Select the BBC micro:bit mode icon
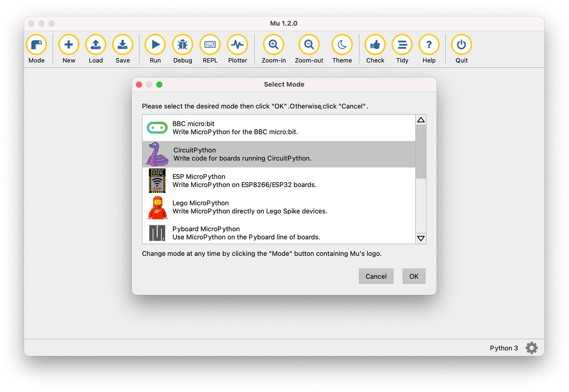Screen dimensions: 569x392 pos(157,128)
